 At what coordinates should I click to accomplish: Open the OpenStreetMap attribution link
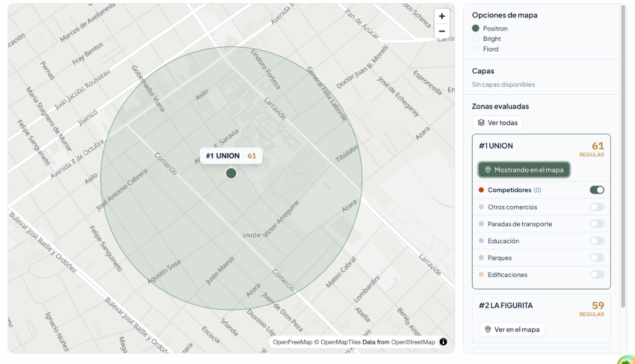pyautogui.click(x=413, y=342)
